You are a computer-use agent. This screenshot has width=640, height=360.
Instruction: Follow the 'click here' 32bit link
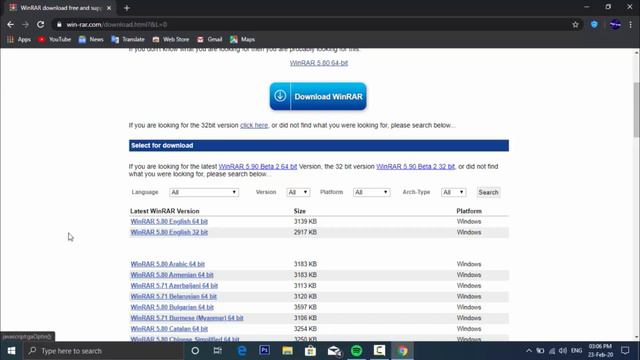point(254,125)
